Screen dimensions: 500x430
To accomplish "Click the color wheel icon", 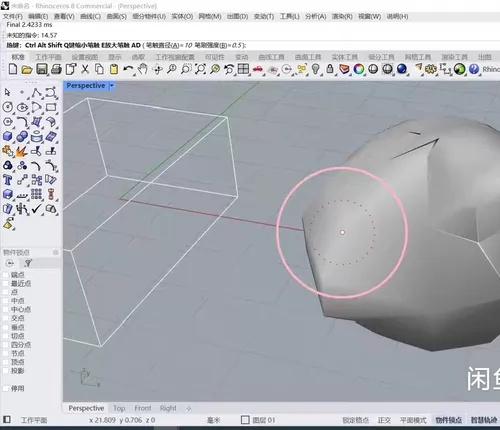I will [x=359, y=69].
